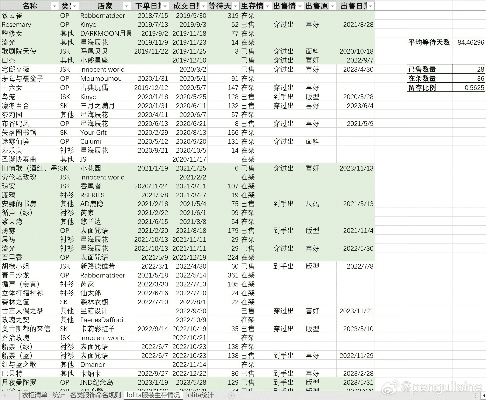Open the 出售情况 column filter dropdown
486x400 pixels.
click(x=300, y=6)
